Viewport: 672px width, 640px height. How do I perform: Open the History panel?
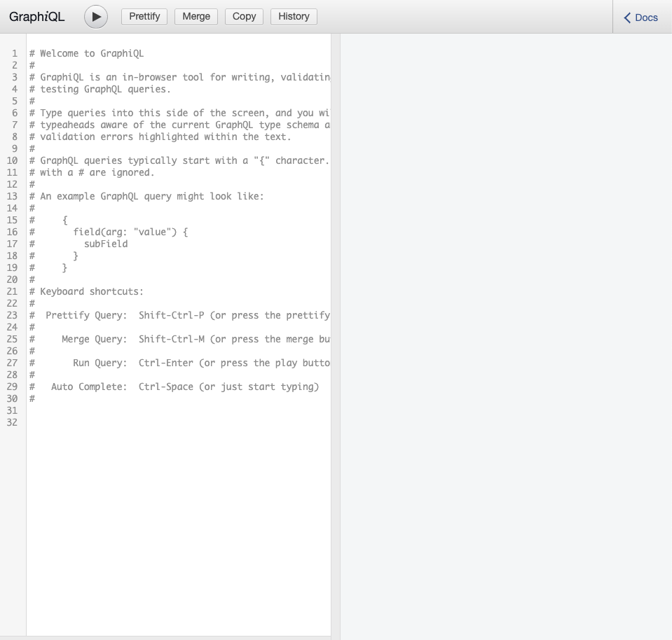click(294, 17)
